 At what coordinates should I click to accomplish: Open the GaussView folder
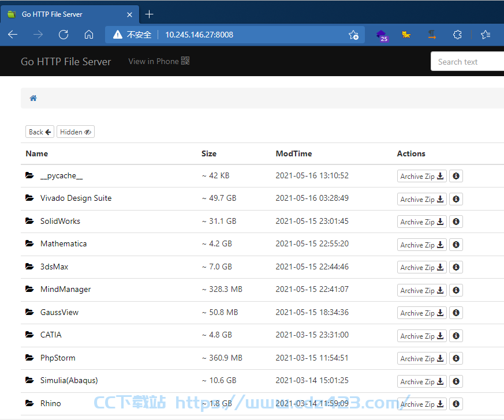coord(59,313)
